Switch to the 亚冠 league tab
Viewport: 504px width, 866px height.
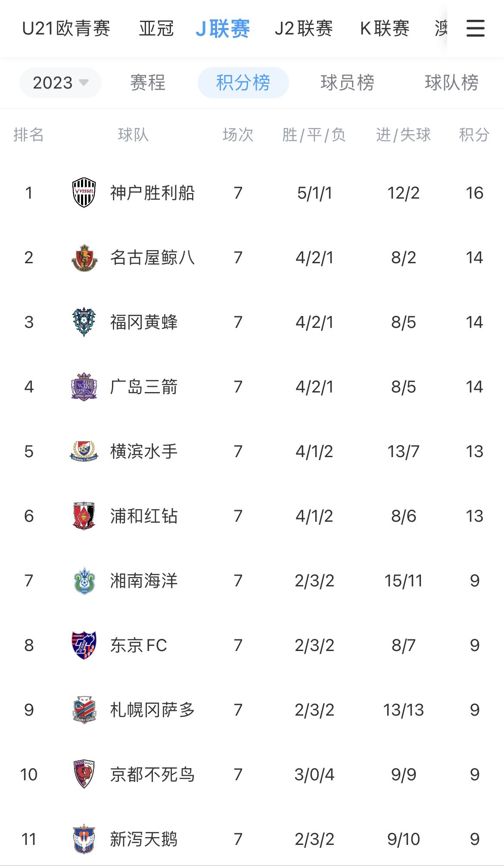[156, 29]
